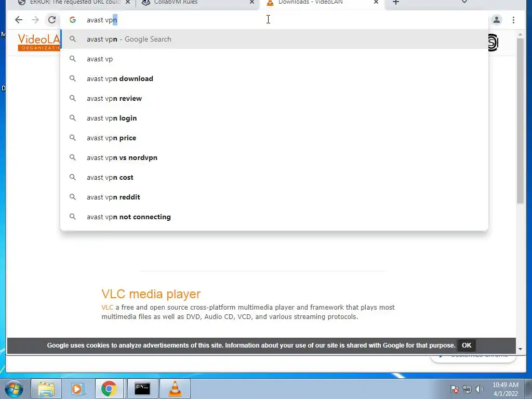The width and height of the screenshot is (532, 399).
Task: Open the clock showing 10:49 AM
Action: pyautogui.click(x=505, y=389)
